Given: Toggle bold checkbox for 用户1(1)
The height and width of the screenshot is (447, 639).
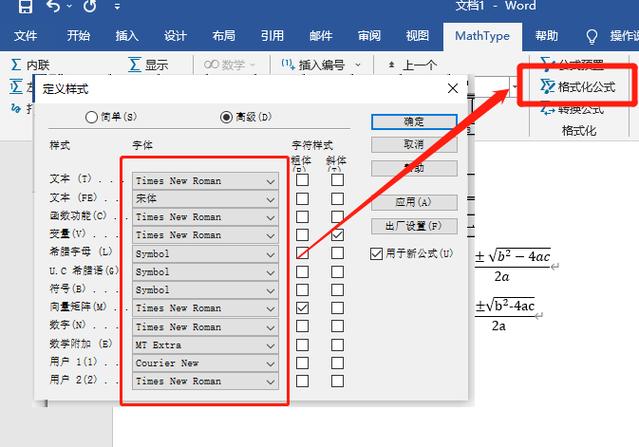Looking at the screenshot, I should (302, 363).
